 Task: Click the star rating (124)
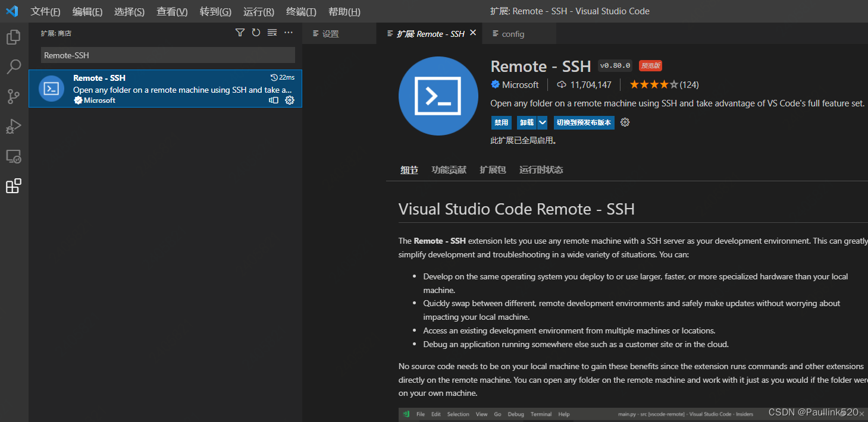click(664, 84)
